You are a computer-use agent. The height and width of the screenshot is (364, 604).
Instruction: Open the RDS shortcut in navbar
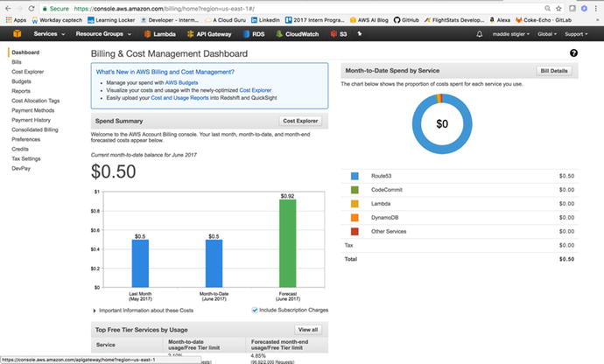pos(253,34)
